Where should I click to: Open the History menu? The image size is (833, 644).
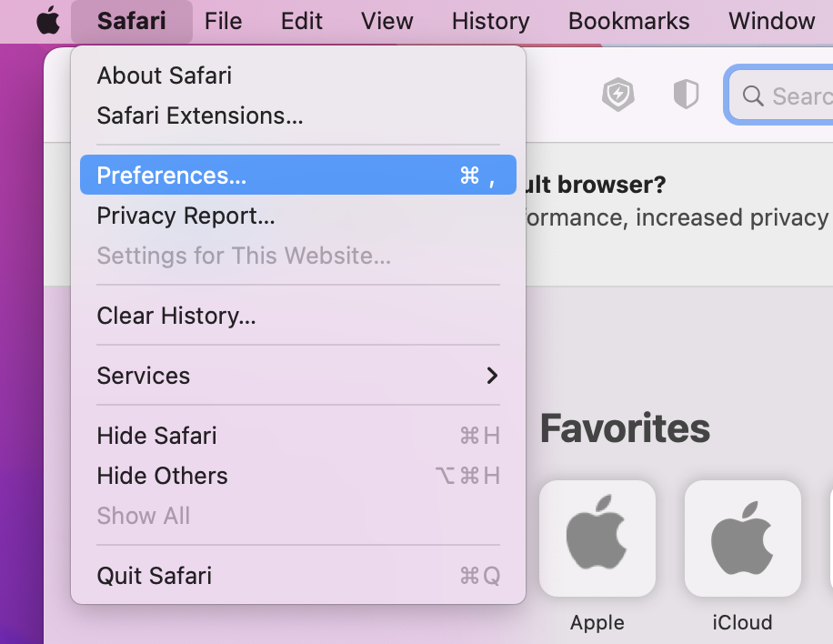coord(490,21)
